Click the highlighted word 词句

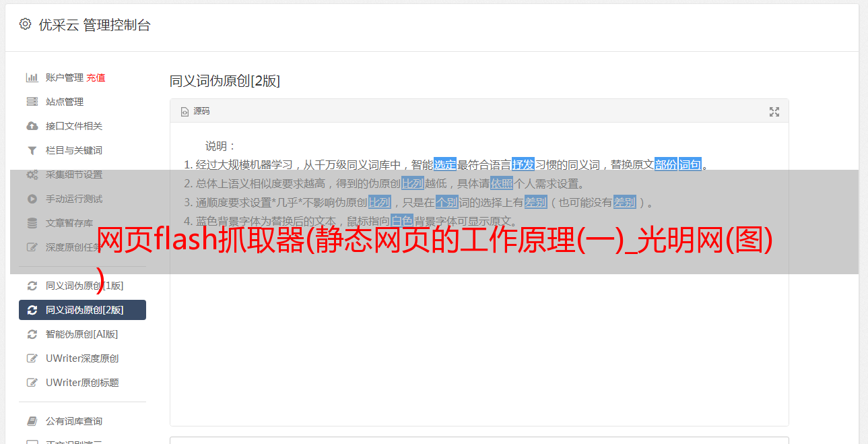[x=690, y=164]
